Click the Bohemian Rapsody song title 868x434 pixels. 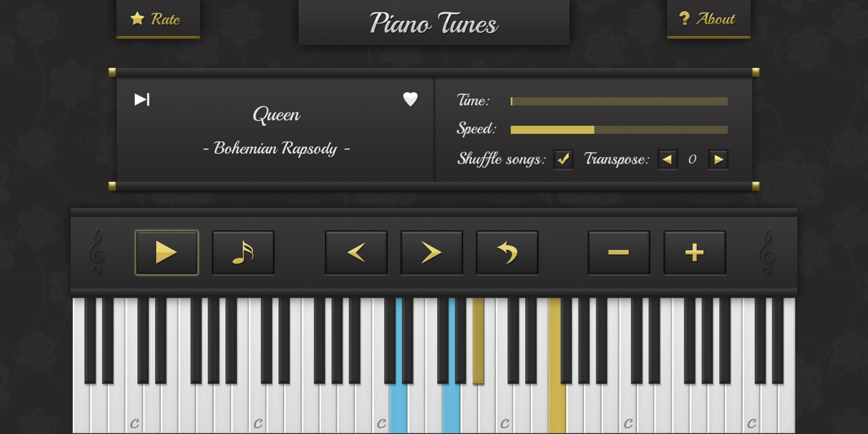(276, 149)
